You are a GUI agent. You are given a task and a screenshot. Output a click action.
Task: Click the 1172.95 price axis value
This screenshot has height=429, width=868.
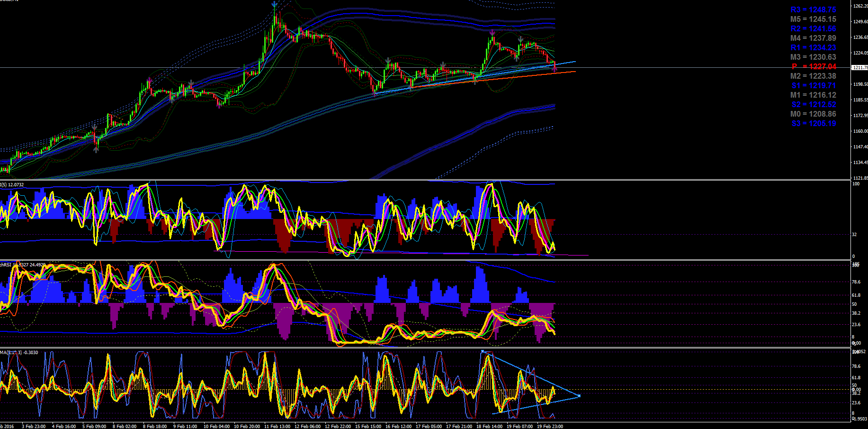coord(860,116)
